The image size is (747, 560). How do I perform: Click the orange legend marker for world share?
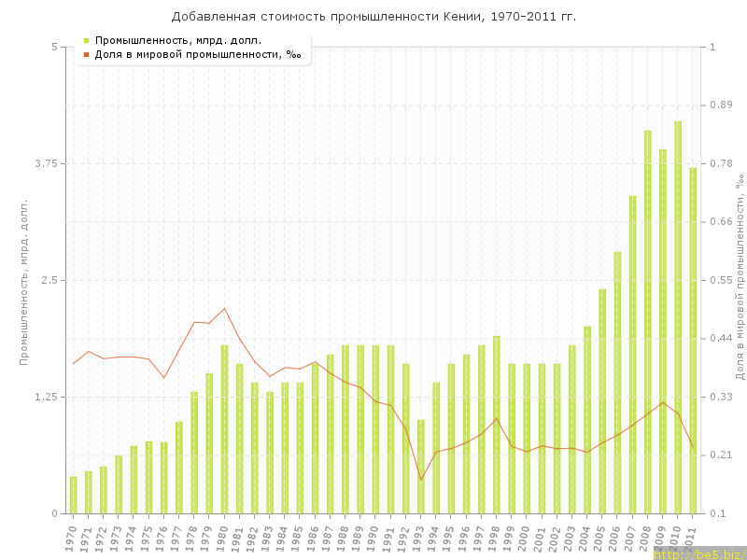[x=86, y=54]
